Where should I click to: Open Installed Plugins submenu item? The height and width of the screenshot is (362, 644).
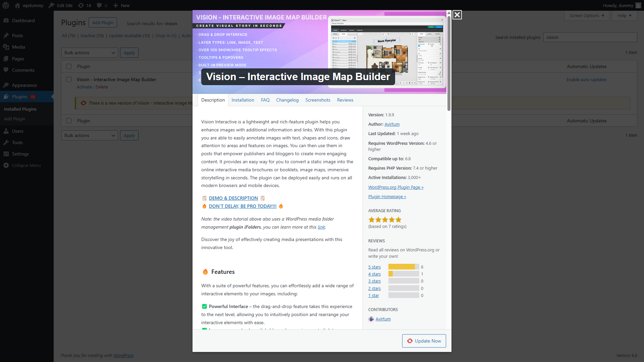(x=20, y=109)
